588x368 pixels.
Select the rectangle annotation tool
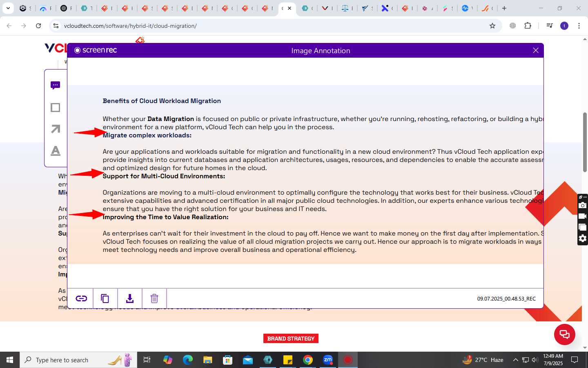[56, 108]
